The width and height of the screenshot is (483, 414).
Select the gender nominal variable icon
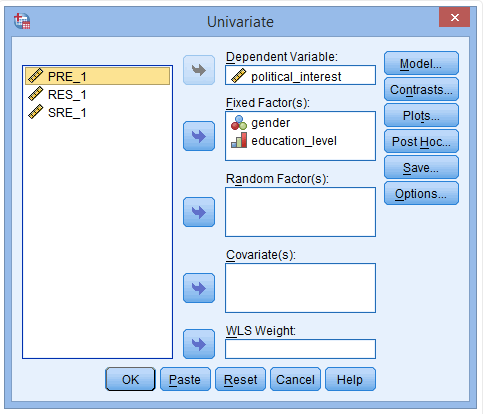click(239, 123)
